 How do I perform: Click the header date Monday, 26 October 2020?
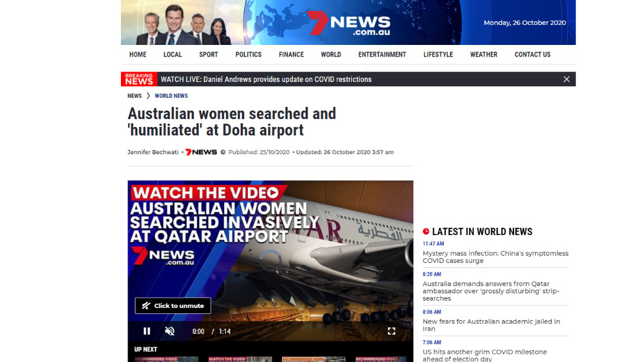pyautogui.click(x=524, y=23)
